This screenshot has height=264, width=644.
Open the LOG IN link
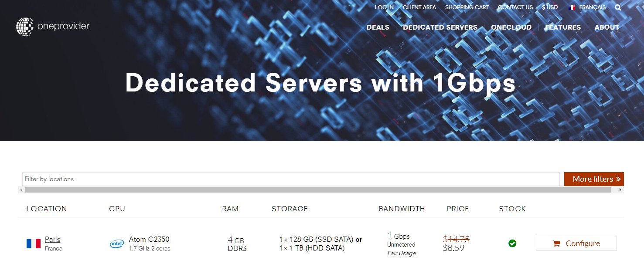(384, 7)
